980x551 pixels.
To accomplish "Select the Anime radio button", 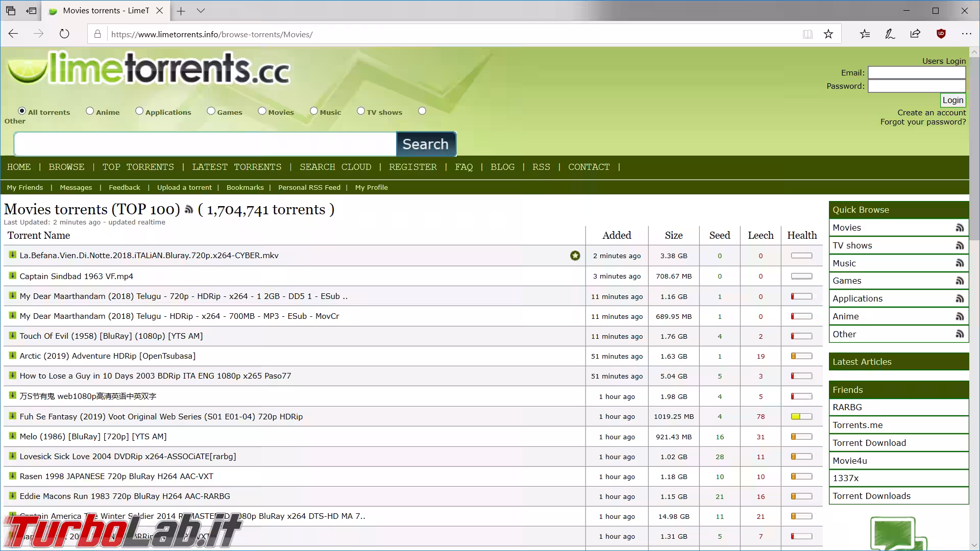I will point(90,111).
